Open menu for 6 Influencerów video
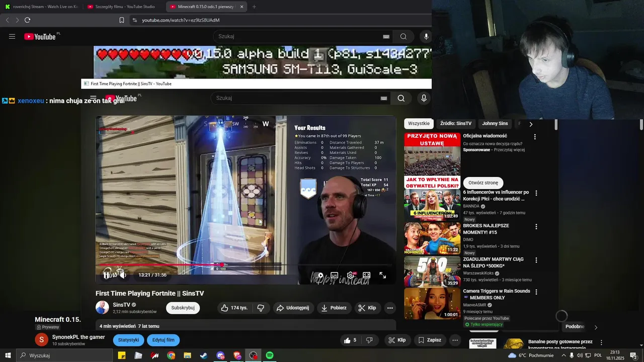The image size is (644, 362). tap(536, 193)
